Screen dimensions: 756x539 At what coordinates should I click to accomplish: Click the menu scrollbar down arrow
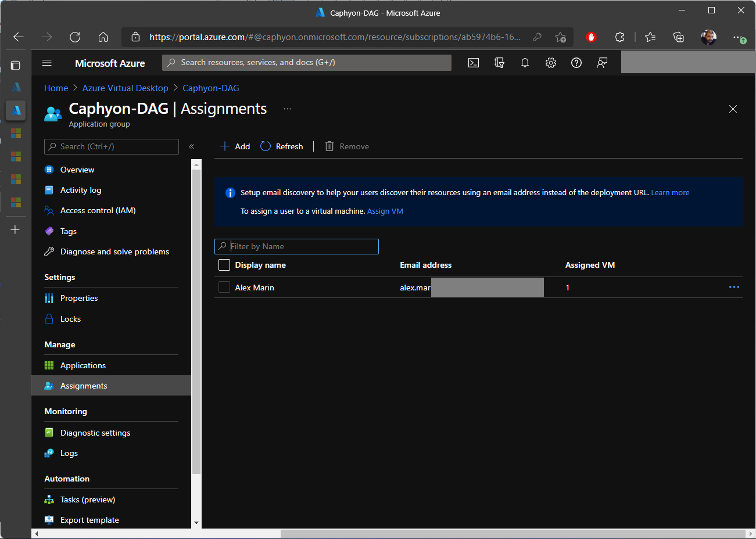196,523
